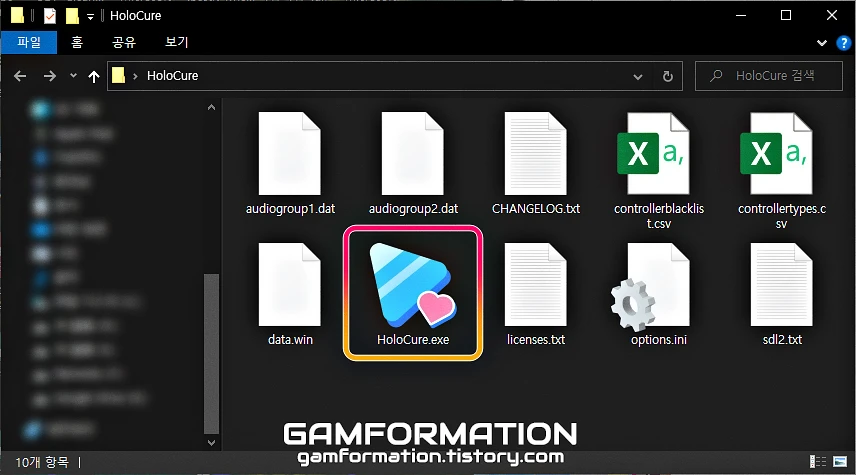Expand the address bar history dropdown
The height and width of the screenshot is (475, 856).
coord(638,76)
